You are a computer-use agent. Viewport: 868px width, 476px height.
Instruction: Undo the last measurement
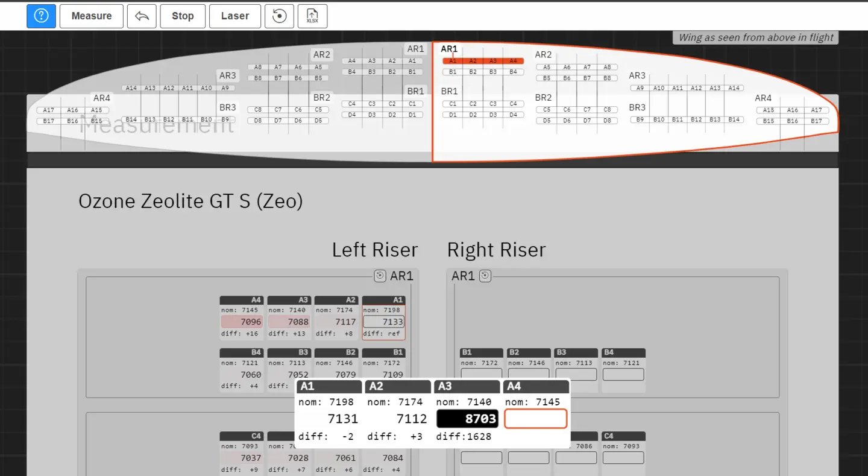(142, 16)
